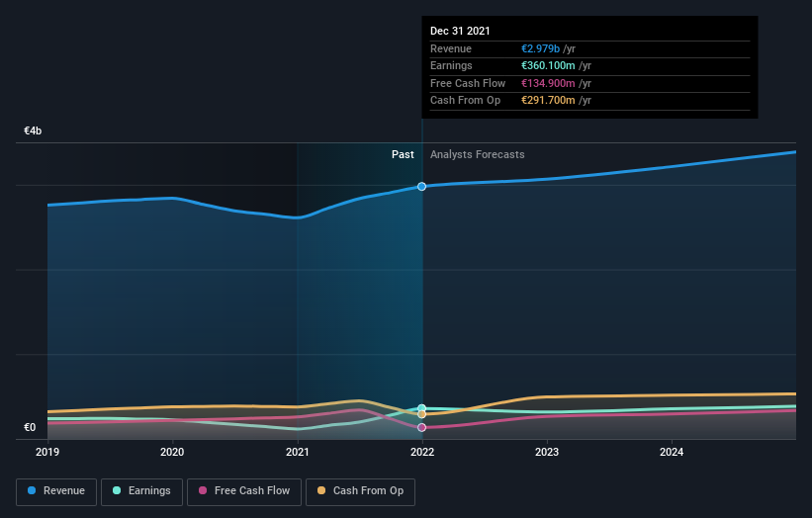Click the Revenue row label in tooltip
Screen dimensions: 812x518
coord(451,48)
